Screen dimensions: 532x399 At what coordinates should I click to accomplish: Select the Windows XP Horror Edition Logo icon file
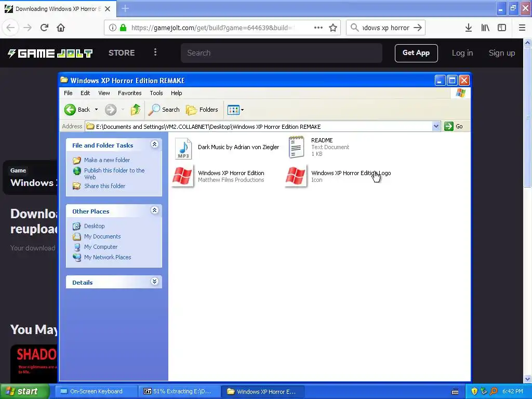tap(296, 176)
